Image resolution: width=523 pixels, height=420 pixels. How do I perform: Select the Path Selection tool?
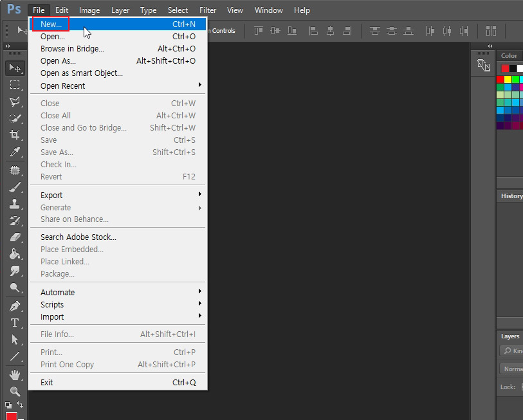(15, 340)
